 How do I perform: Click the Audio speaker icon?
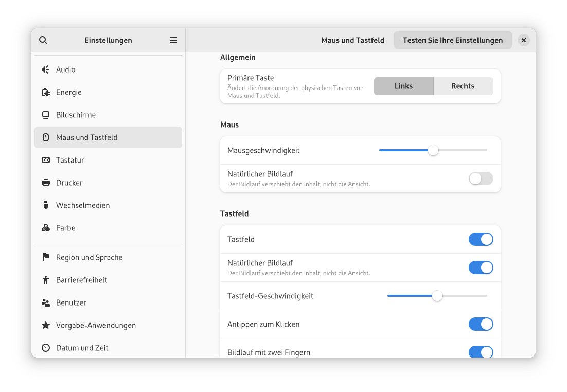46,69
